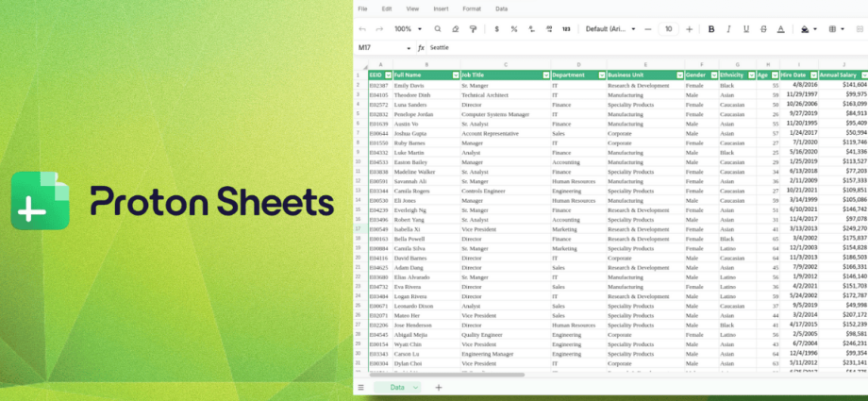Image resolution: width=868 pixels, height=401 pixels.
Task: Switch to the Data sheet tab
Action: (397, 388)
